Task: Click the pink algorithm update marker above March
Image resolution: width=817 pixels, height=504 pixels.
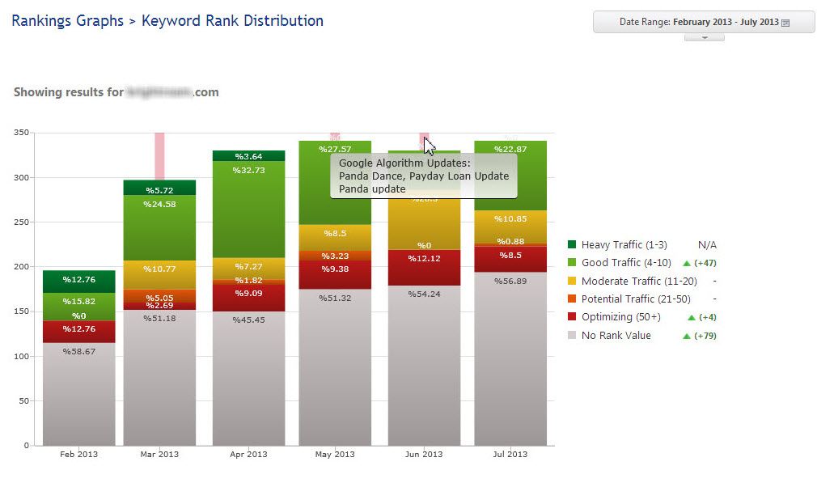Action: pyautogui.click(x=159, y=155)
